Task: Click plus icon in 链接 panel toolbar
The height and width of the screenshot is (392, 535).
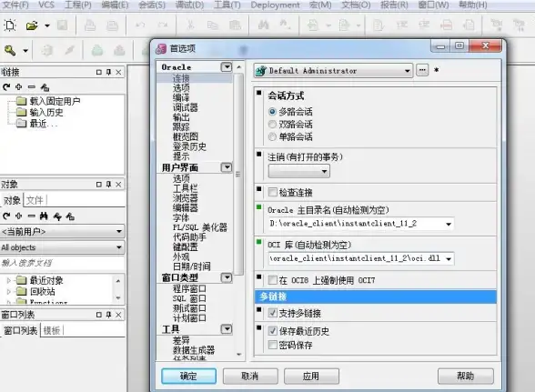Action: click(19, 87)
